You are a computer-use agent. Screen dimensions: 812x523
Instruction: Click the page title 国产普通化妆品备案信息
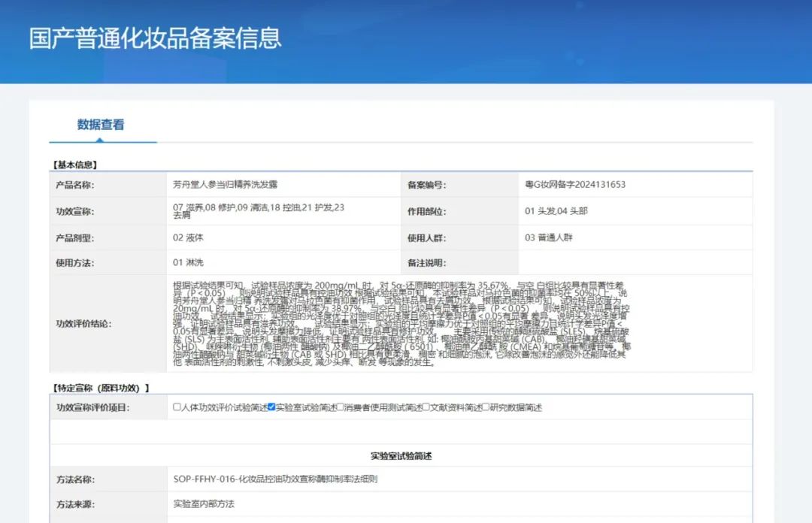tap(156, 38)
